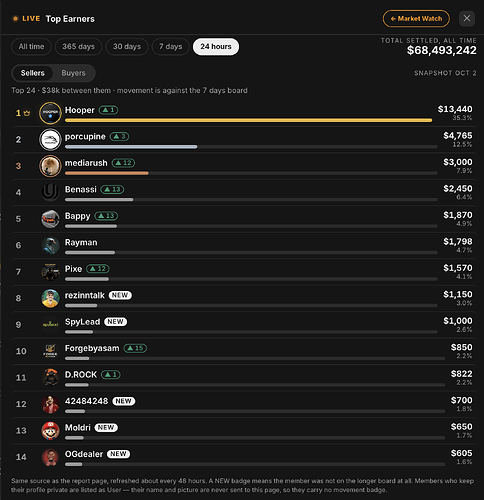This screenshot has width=484, height=500.
Task: Open Hooper's avatar
Action: (x=50, y=113)
